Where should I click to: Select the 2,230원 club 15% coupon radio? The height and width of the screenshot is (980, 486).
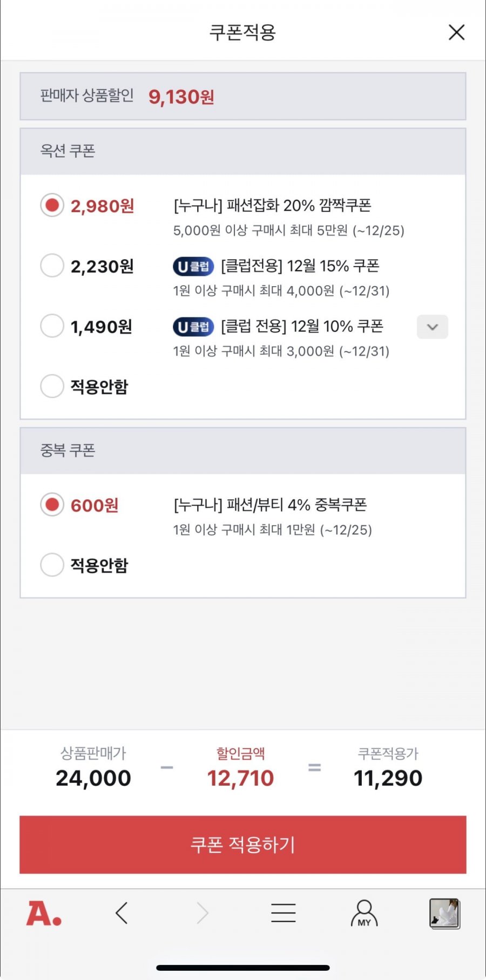[52, 266]
